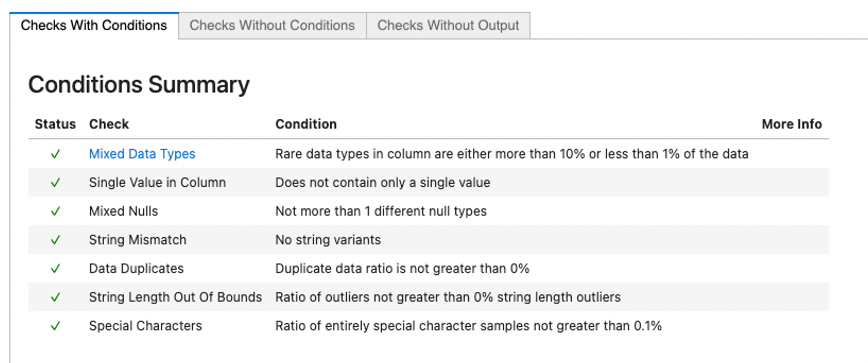Select the Checks With Conditions tab
This screenshot has width=868, height=363.
coord(94,25)
